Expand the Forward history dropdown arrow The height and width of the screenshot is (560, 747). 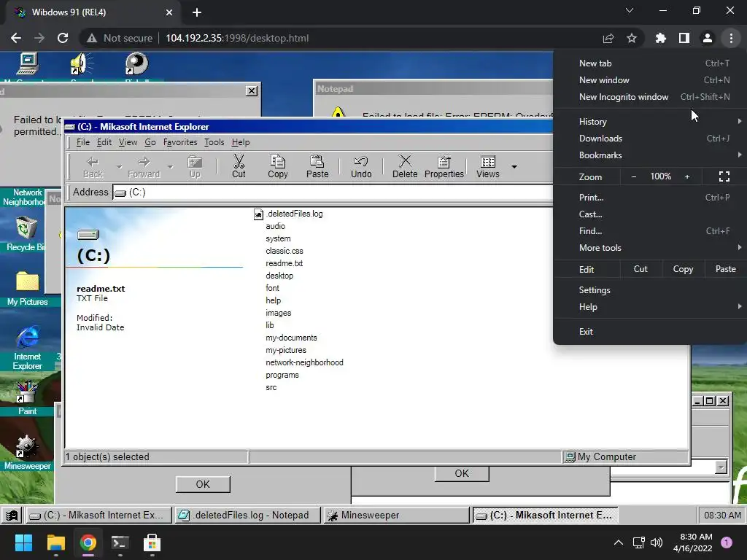tap(170, 167)
